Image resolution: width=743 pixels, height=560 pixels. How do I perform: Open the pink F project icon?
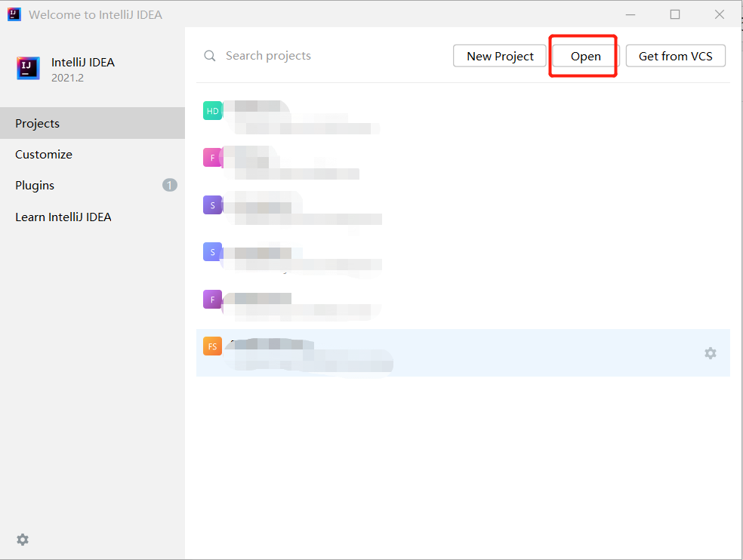[x=212, y=157]
